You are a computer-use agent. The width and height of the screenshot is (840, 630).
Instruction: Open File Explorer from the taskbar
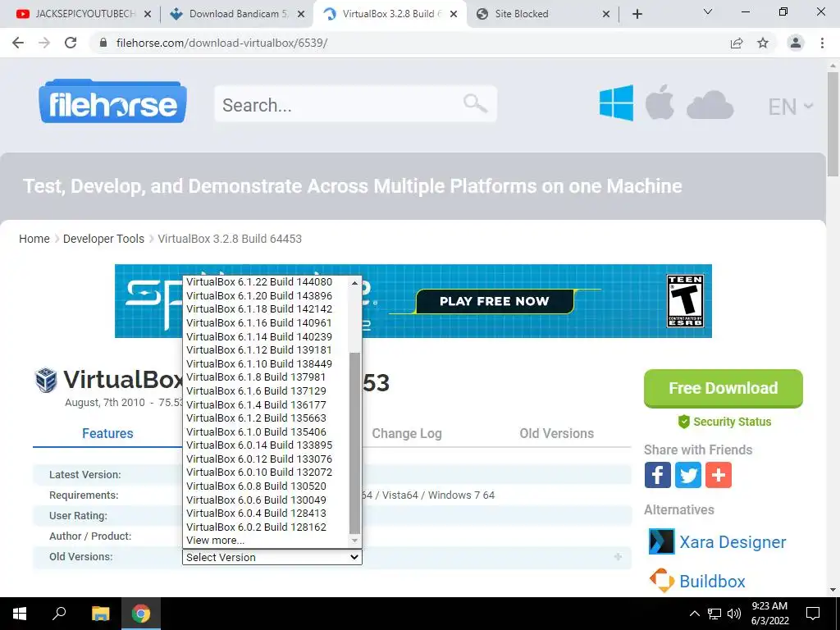tap(100, 614)
